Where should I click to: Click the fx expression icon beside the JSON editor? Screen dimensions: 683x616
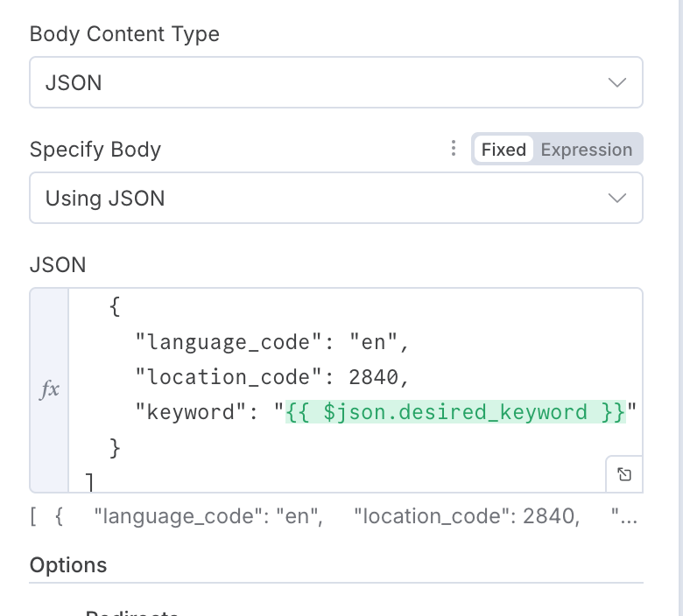tap(50, 389)
